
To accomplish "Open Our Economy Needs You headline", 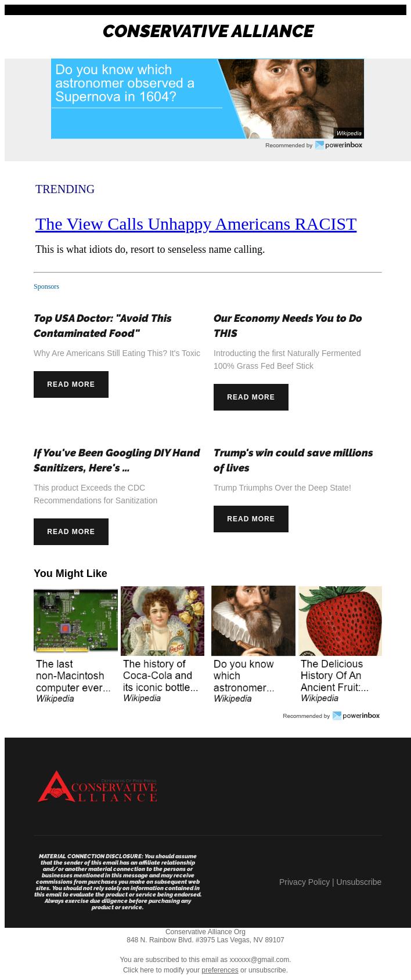I will pyautogui.click(x=287, y=326).
